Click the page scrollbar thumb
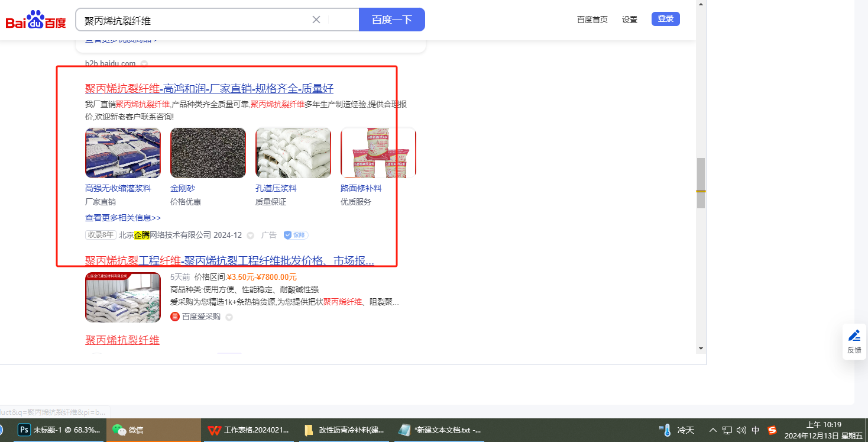 click(701, 183)
